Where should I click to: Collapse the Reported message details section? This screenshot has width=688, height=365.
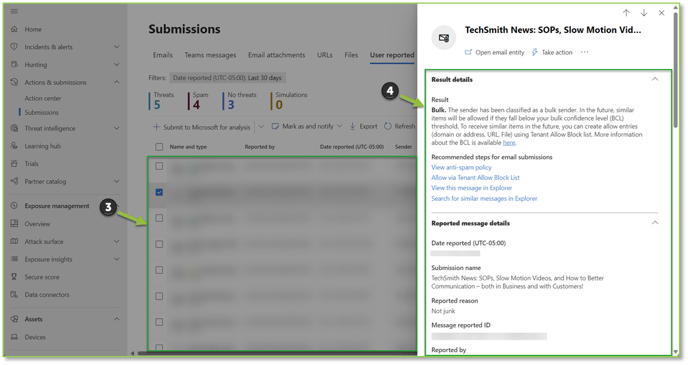(655, 223)
